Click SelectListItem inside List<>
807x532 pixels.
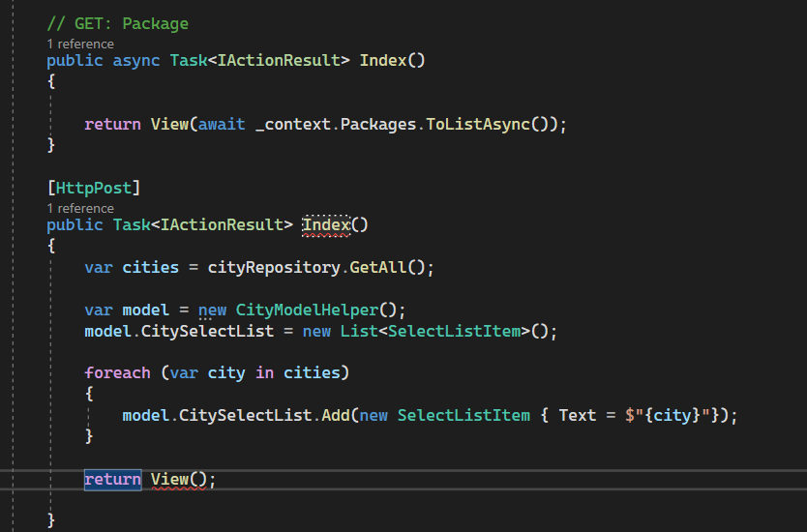455,332
